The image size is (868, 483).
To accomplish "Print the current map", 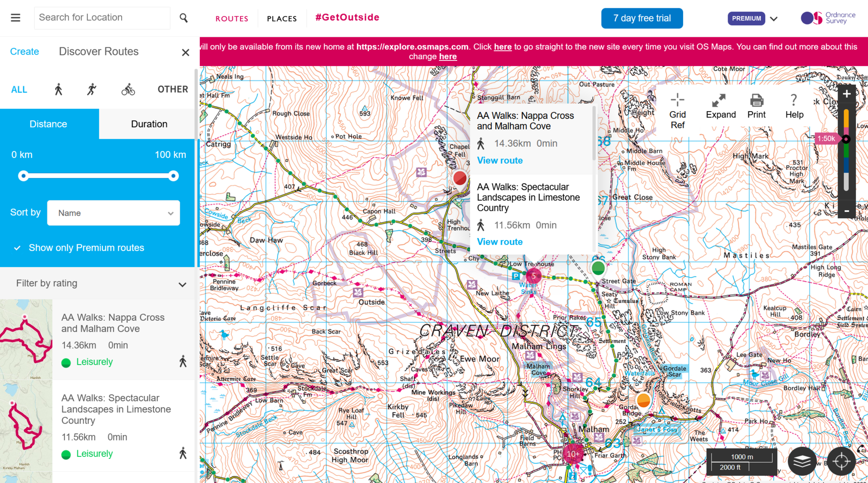I will pyautogui.click(x=756, y=106).
